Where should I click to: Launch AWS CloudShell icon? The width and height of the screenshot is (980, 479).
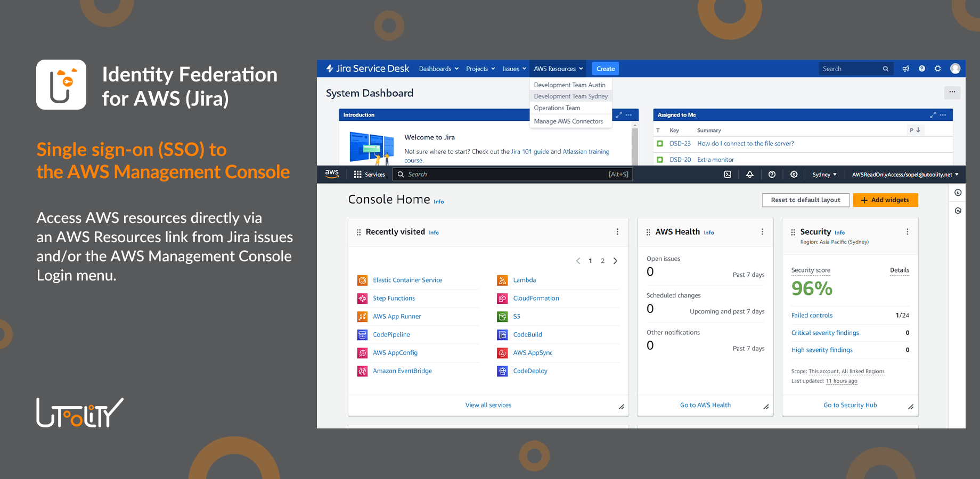(x=728, y=175)
